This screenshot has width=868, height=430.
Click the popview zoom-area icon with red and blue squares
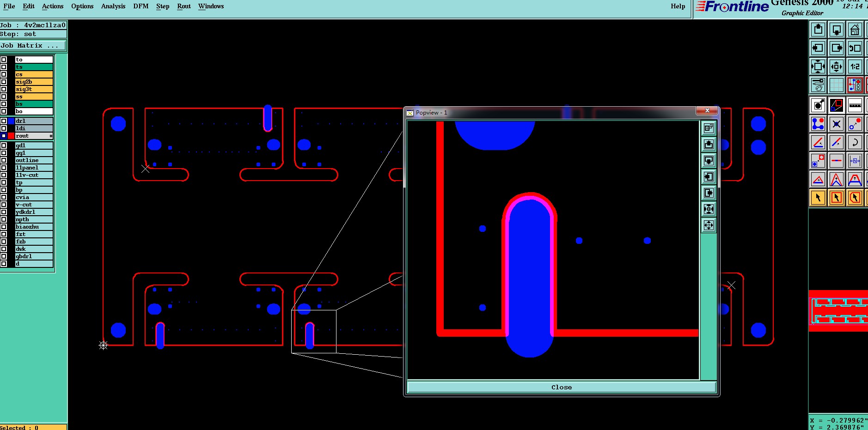tap(837, 105)
